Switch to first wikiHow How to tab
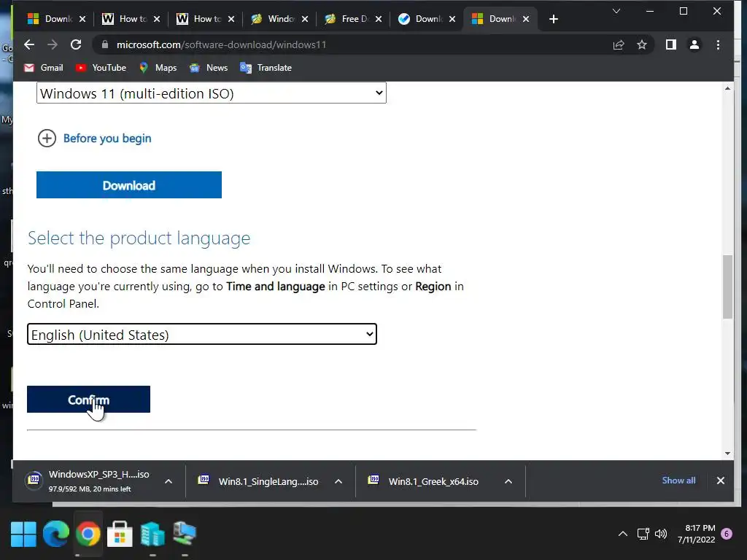Viewport: 747px width, 560px height. pyautogui.click(x=125, y=19)
